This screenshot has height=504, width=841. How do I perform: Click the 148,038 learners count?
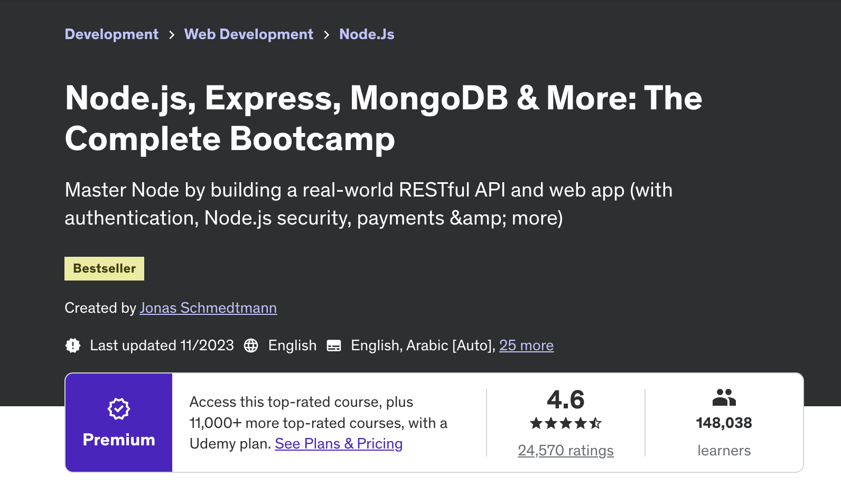click(x=724, y=423)
